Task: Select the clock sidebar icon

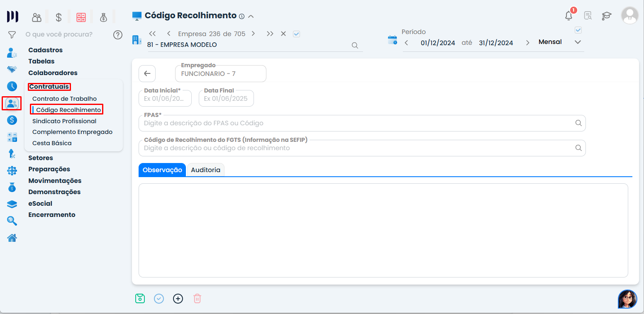Action: point(12,86)
